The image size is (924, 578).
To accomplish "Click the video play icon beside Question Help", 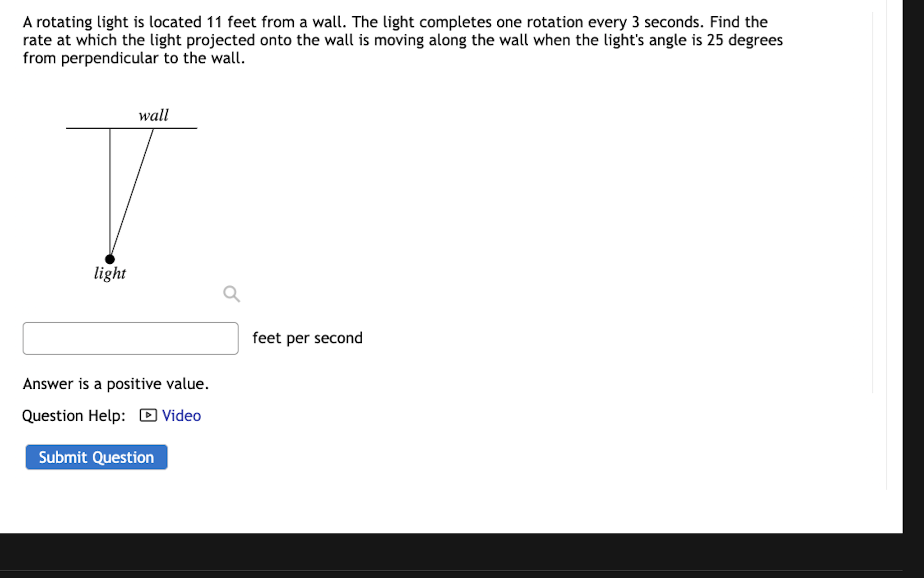I will [x=148, y=415].
